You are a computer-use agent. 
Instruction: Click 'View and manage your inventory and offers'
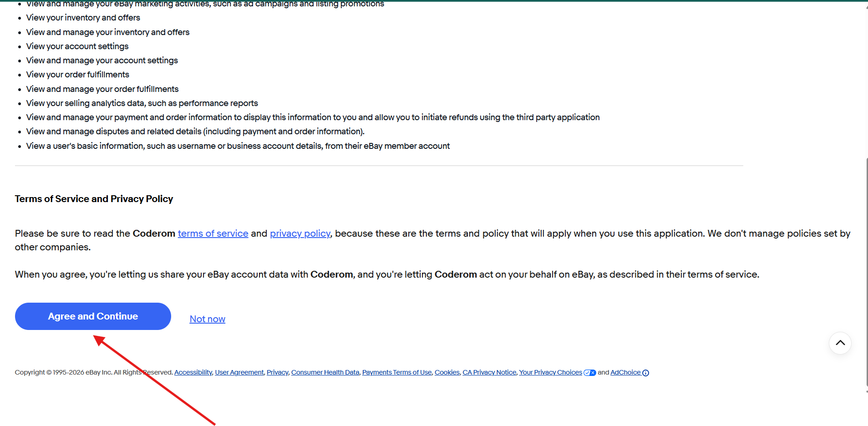(x=108, y=32)
